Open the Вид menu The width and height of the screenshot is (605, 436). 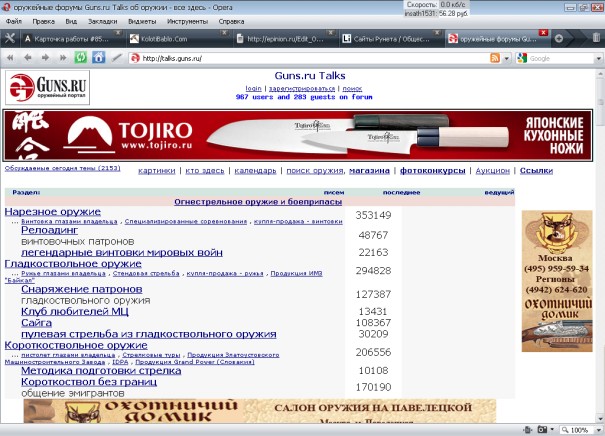[x=71, y=21]
